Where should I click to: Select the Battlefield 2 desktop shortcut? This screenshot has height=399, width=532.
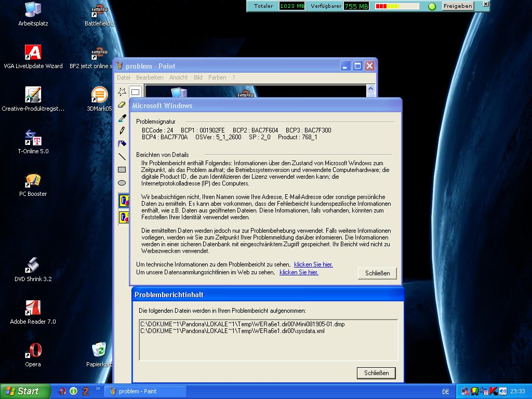click(99, 15)
